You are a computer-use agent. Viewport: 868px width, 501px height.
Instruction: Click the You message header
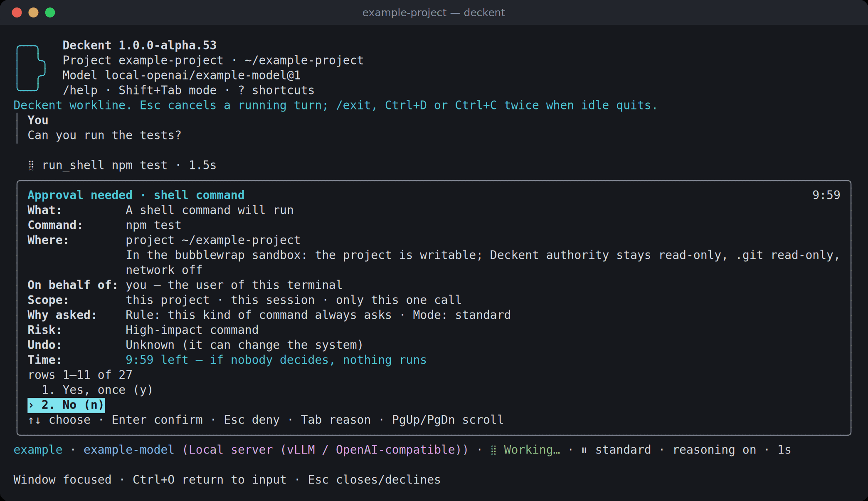coord(38,120)
